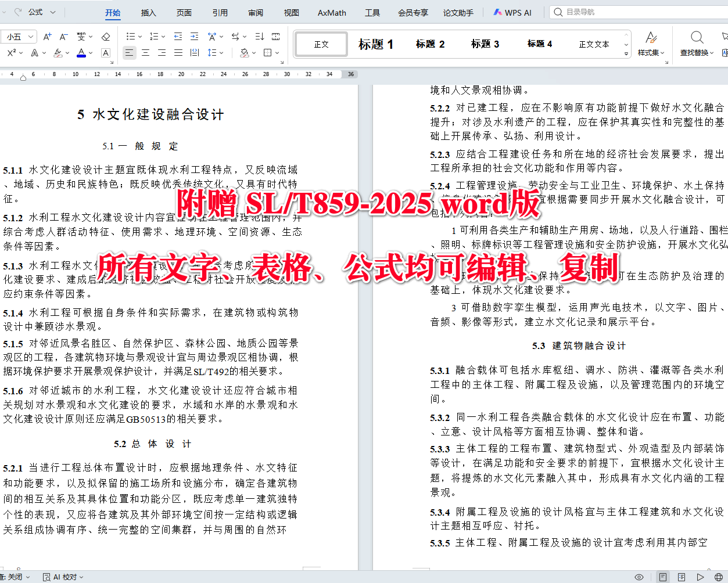
Task: Insert a numbered list
Action: click(x=153, y=37)
